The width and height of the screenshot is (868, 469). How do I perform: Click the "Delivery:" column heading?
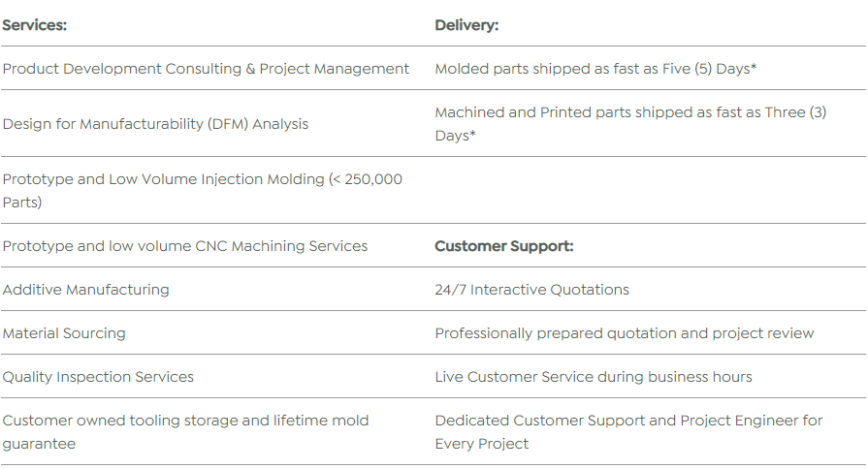466,25
